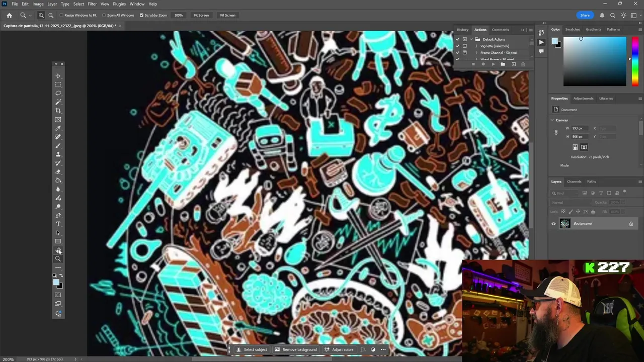
Task: Toggle checkmark for Default Actions set
Action: point(458,39)
